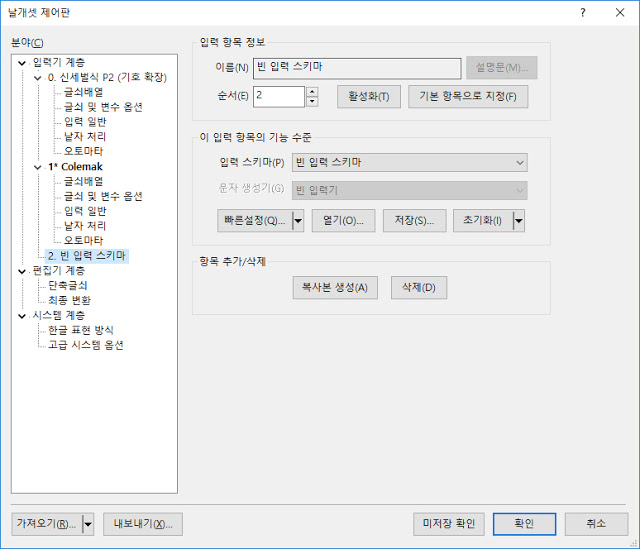Select the 입력기 계층 tree item
Screen dimensions: 640x549
59,63
